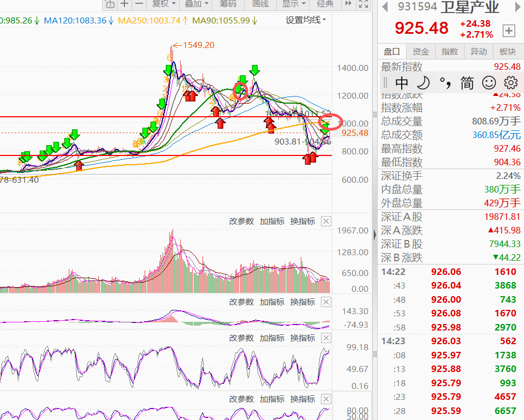Click the 总成交额 360.85亿元 value
Screen dimensions: 524x420
point(496,135)
